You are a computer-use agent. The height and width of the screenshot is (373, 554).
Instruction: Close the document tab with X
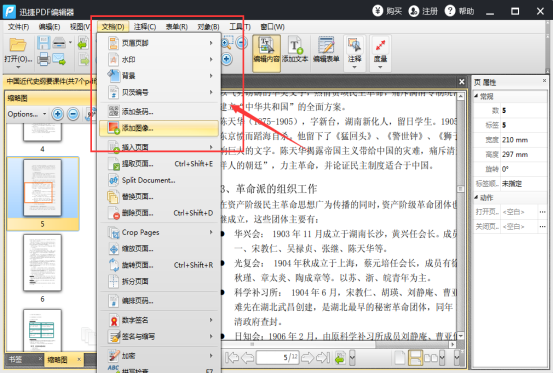(461, 82)
